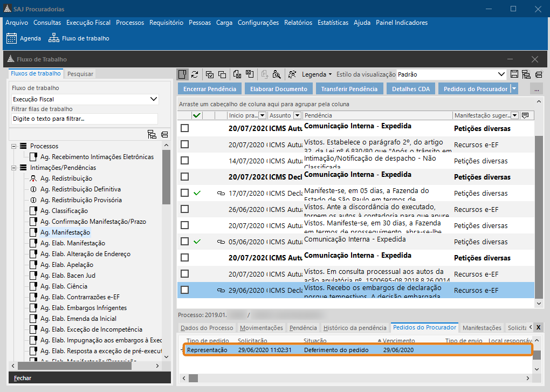
Task: Click the save layout icon beside Padrão
Action: pyautogui.click(x=514, y=74)
